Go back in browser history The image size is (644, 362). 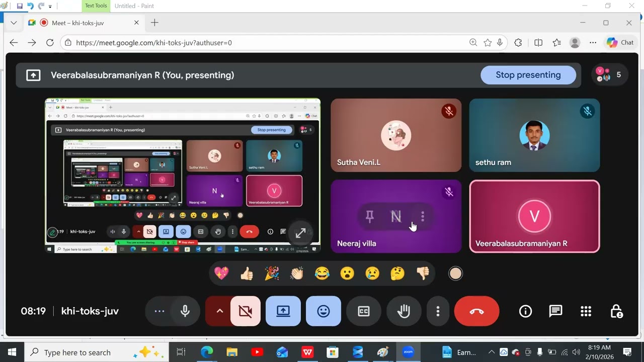pyautogui.click(x=14, y=43)
